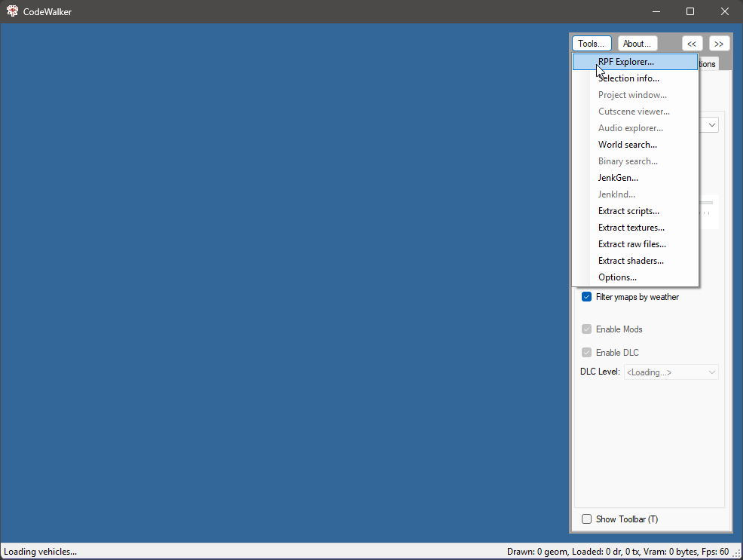This screenshot has width=743, height=560.
Task: Choose World search... from the menu
Action: tap(627, 145)
